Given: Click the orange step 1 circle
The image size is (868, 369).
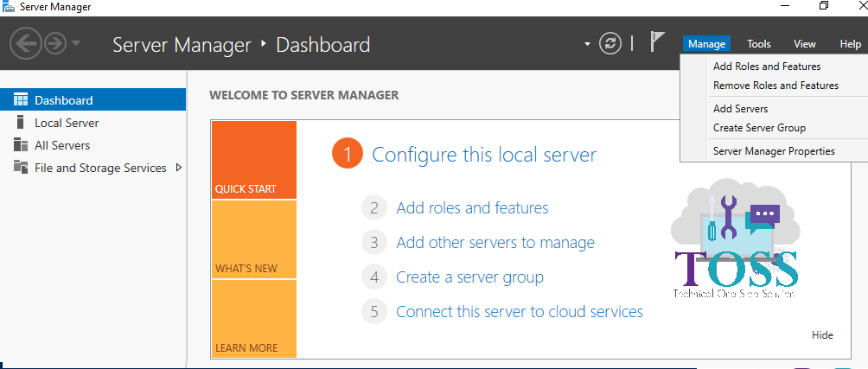Looking at the screenshot, I should click(x=347, y=154).
